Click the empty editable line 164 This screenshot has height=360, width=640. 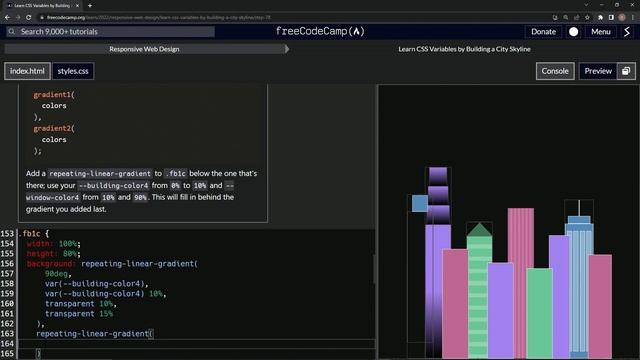(x=196, y=344)
